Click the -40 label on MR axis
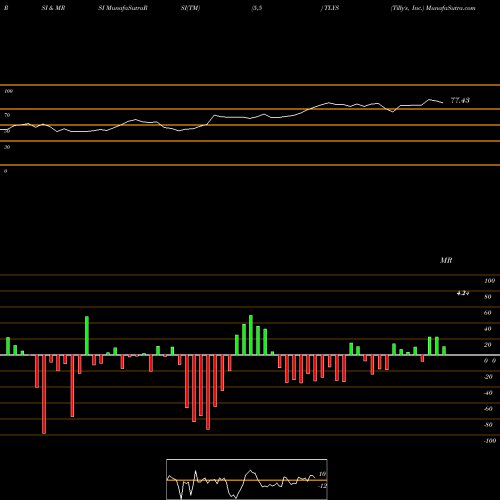Screen dimensions: 500x500 click(x=488, y=393)
